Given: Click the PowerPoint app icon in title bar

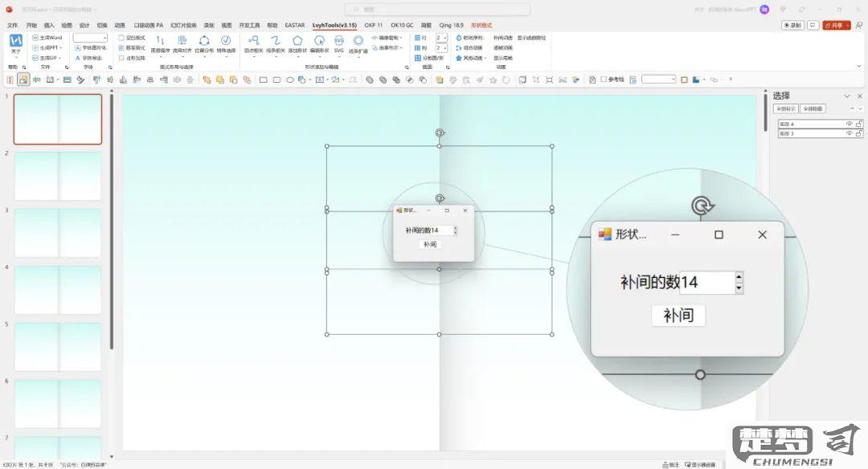Looking at the screenshot, I should [x=9, y=10].
